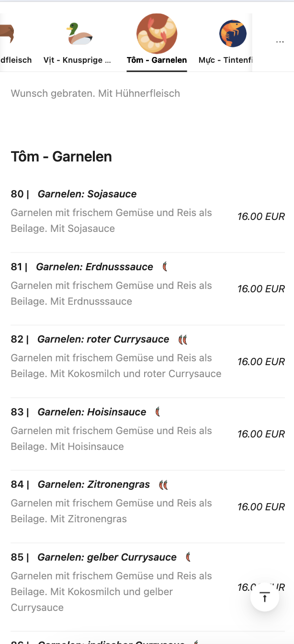Select the Tôm - Garnelen tab
Screen dimensions: 294x644
157,60
